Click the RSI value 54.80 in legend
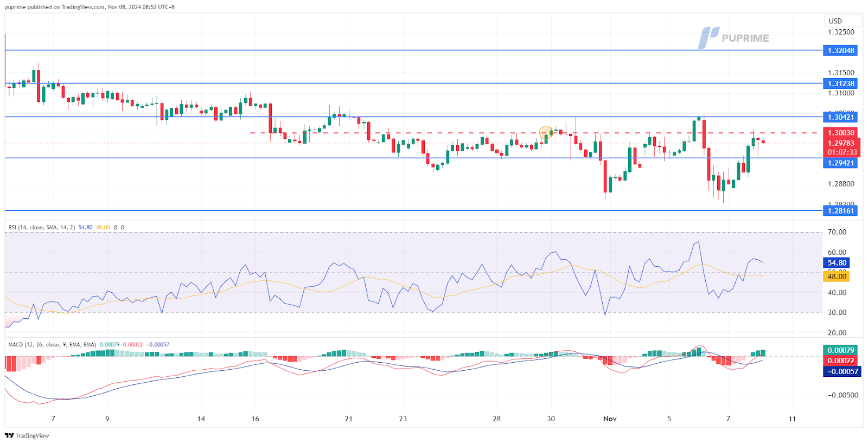This screenshot has height=444, width=868. click(85, 228)
